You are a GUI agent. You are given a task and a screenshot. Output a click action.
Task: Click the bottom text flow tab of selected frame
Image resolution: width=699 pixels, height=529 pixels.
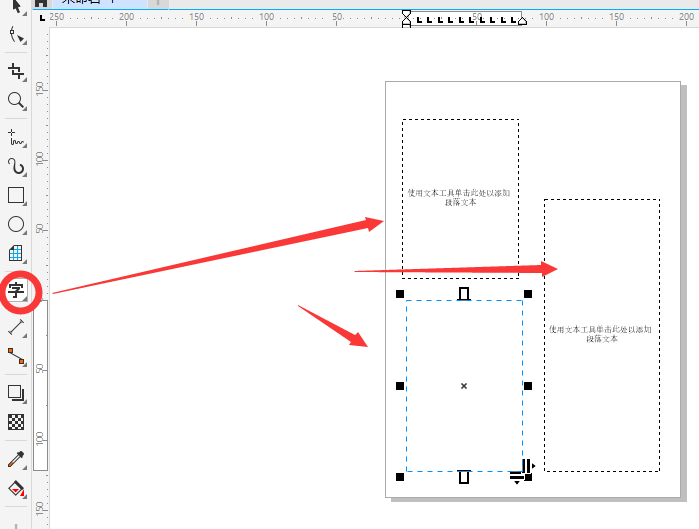[x=464, y=477]
